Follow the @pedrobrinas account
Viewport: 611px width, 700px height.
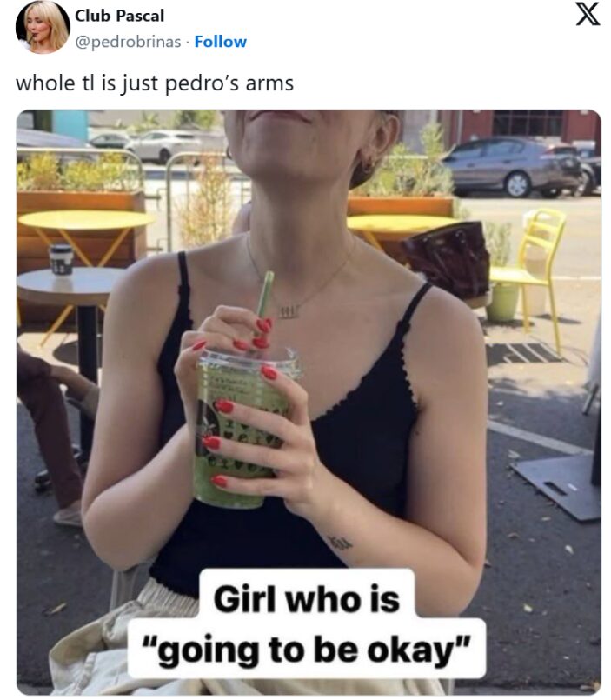pos(221,42)
